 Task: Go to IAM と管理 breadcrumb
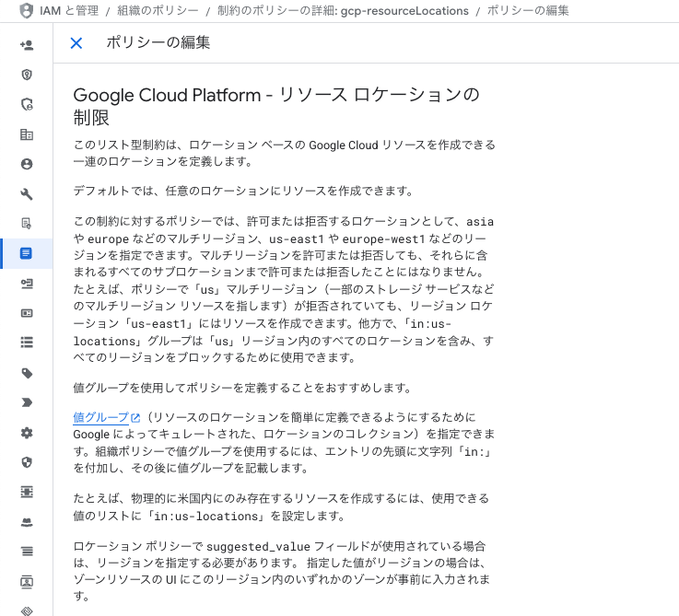(69, 11)
